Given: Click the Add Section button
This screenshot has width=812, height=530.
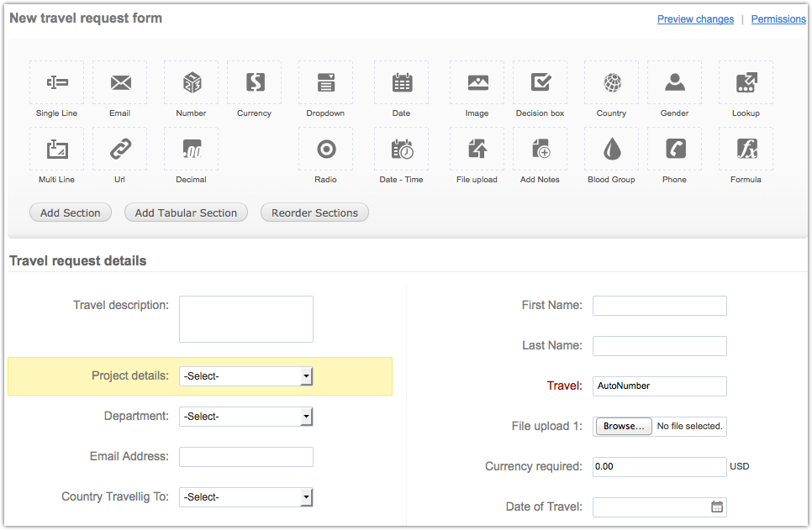Looking at the screenshot, I should 71,213.
